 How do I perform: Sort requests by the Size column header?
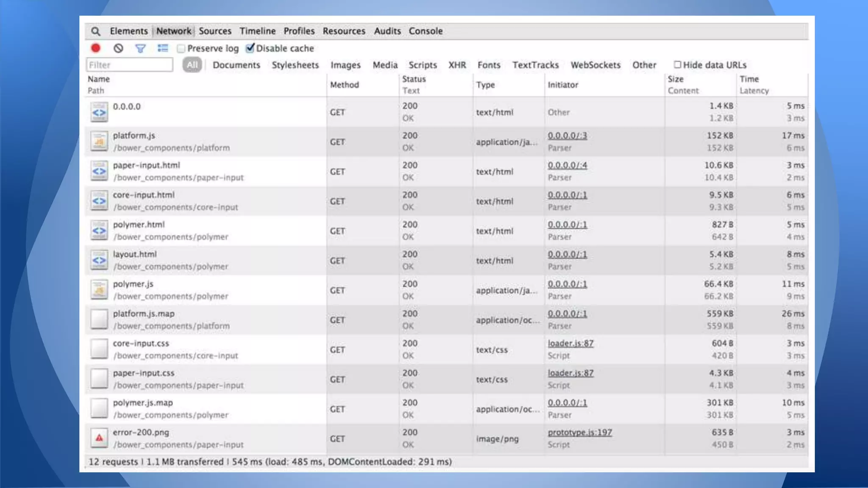click(x=676, y=79)
